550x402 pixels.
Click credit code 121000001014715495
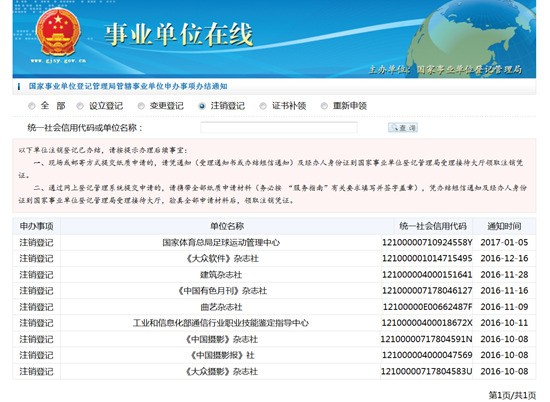427,259
